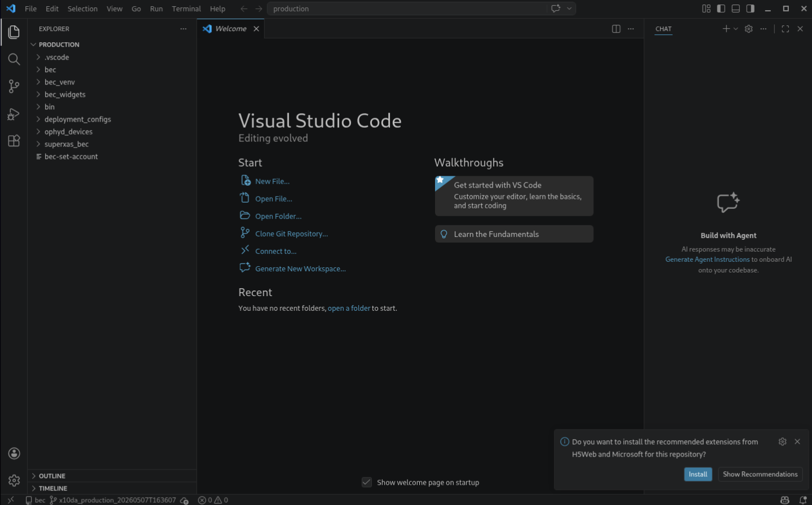
Task: Expand the ophyd_devices folder
Action: click(x=112, y=132)
